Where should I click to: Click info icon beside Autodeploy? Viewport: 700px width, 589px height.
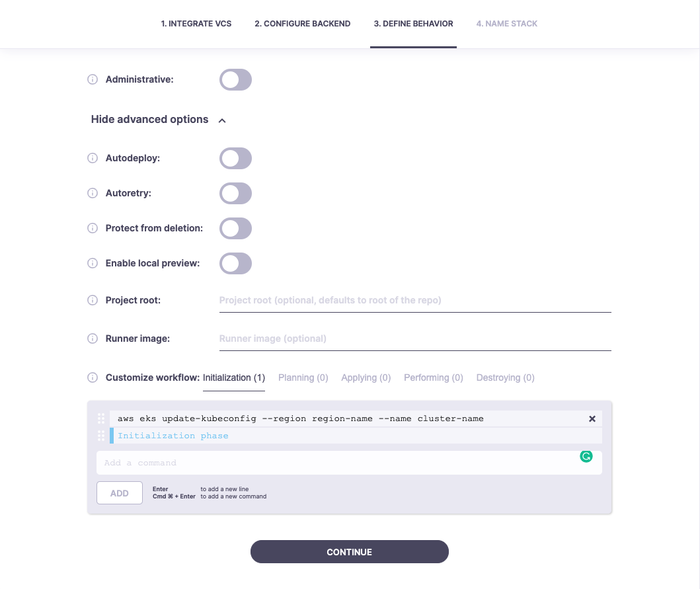[93, 159]
